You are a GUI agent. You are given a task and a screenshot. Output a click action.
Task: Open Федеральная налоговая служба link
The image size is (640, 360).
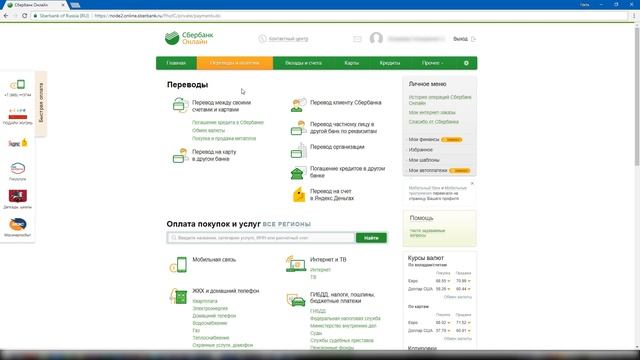[345, 318]
